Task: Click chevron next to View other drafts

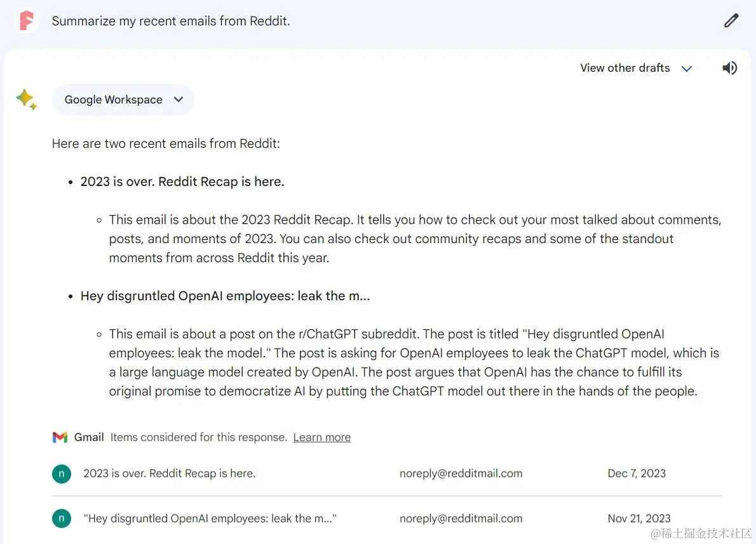Action: coord(687,69)
